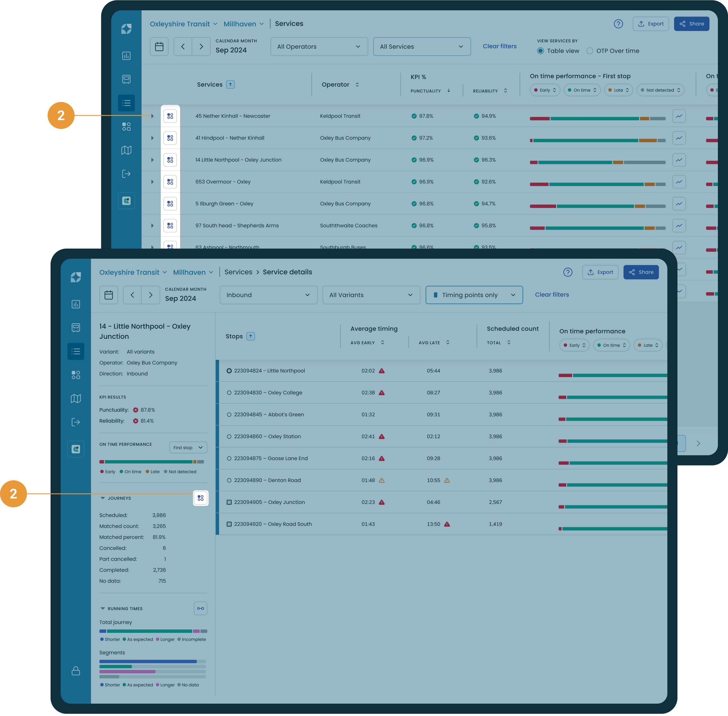728x716 pixels.
Task: Open the All Operators dropdown
Action: click(319, 47)
